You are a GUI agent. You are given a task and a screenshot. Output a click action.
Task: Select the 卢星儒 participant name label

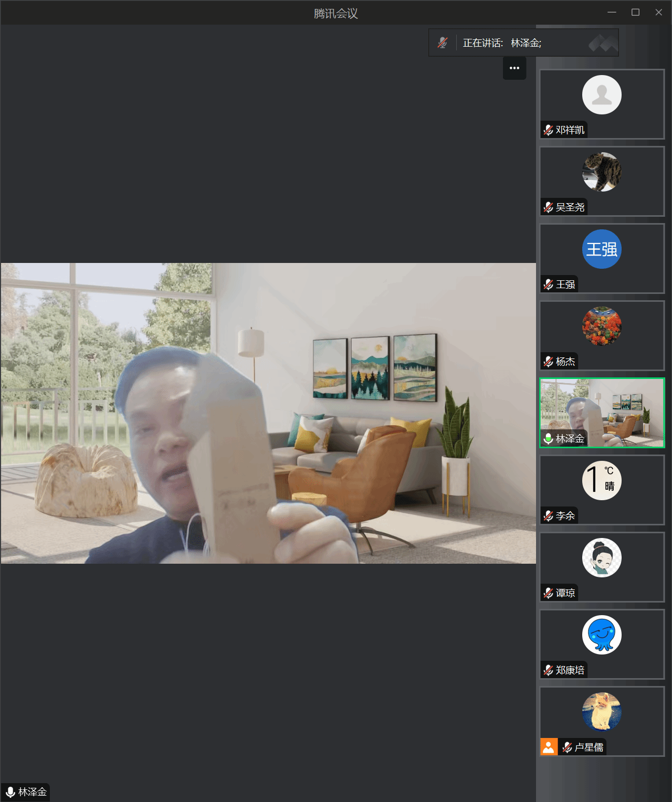coord(589,747)
